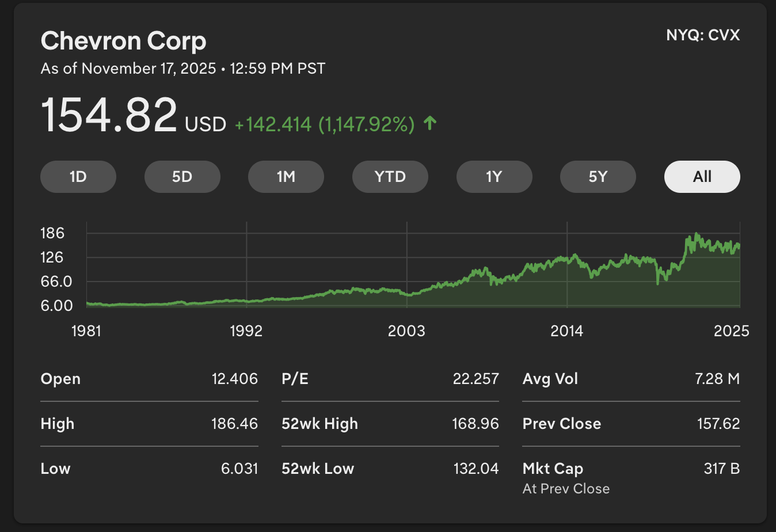Click the chart peak near 186
Screen dimensions: 776x532
coord(697,235)
